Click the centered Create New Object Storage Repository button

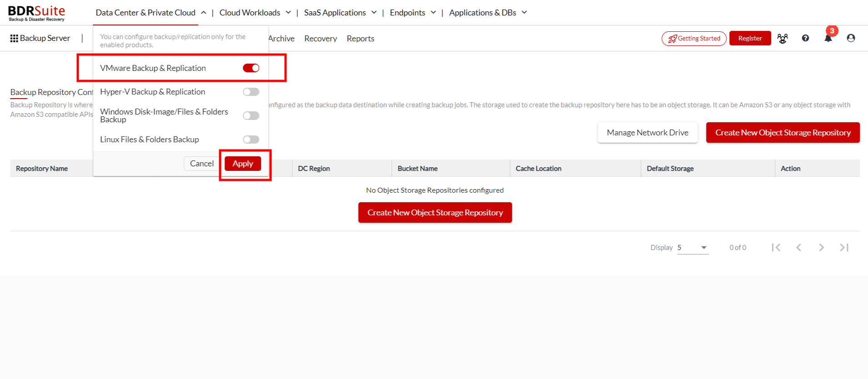point(435,213)
